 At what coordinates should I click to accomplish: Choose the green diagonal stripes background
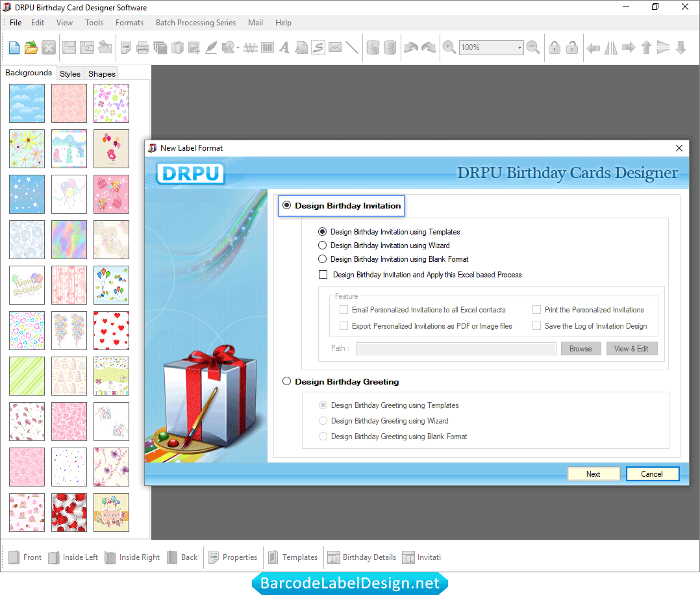27,375
